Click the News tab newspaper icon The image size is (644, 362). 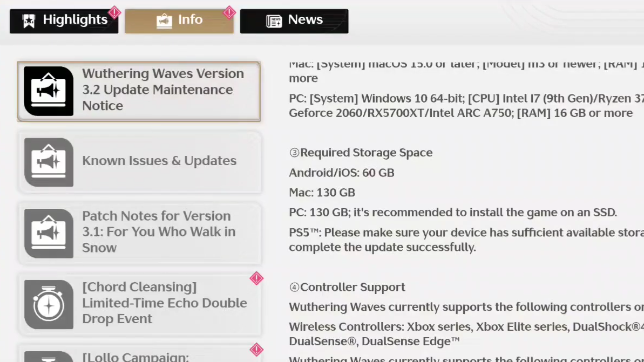274,21
